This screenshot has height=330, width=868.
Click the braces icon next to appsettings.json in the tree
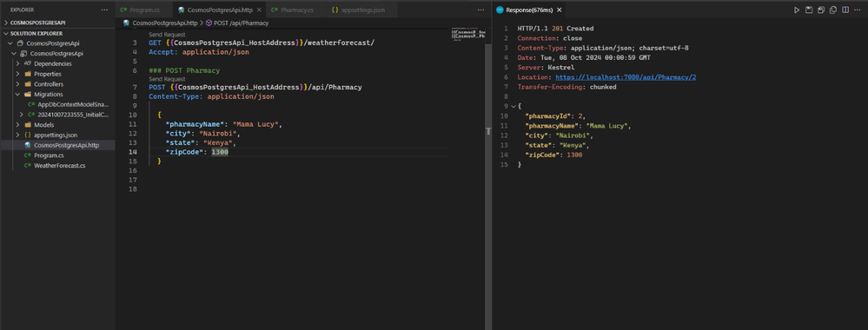(x=28, y=135)
